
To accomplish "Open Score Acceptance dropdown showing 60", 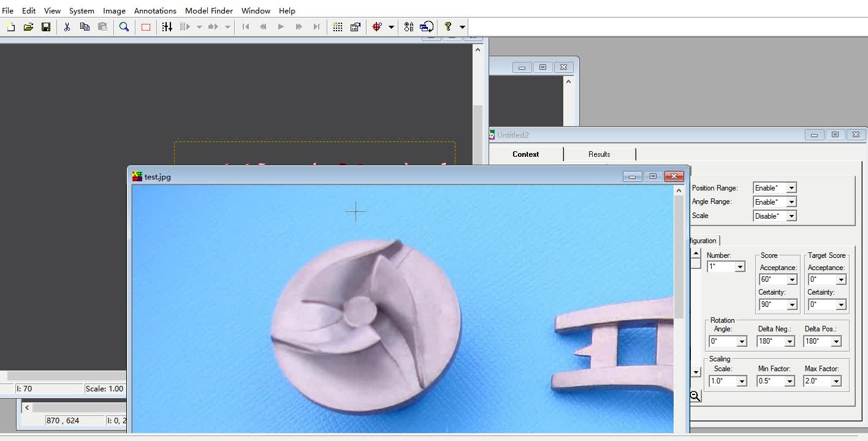I will click(792, 280).
